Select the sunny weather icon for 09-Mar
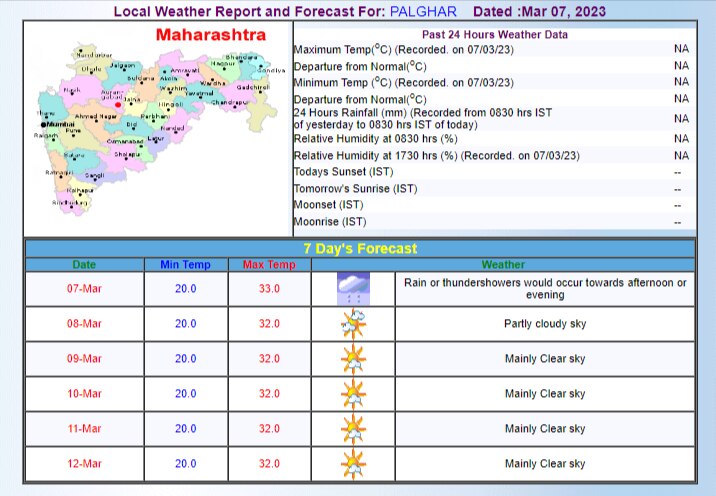Viewport: 716px width, 496px height. tap(353, 359)
